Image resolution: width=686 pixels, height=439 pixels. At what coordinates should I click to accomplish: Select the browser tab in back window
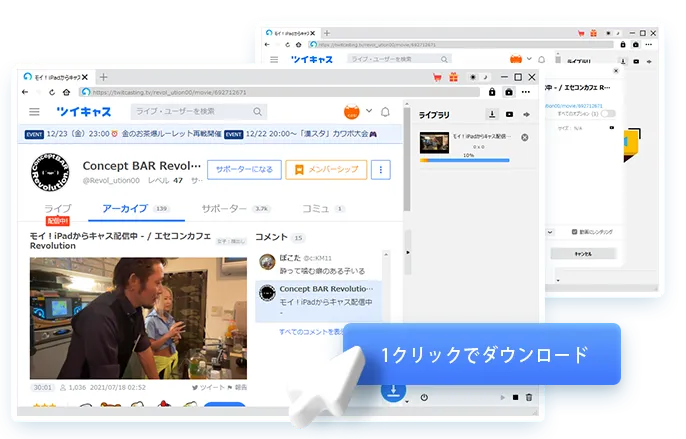(290, 33)
